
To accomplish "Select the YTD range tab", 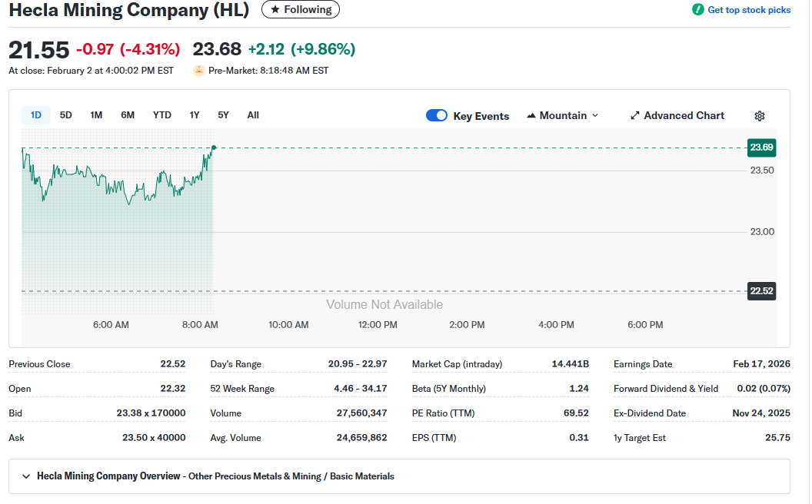I will point(161,115).
